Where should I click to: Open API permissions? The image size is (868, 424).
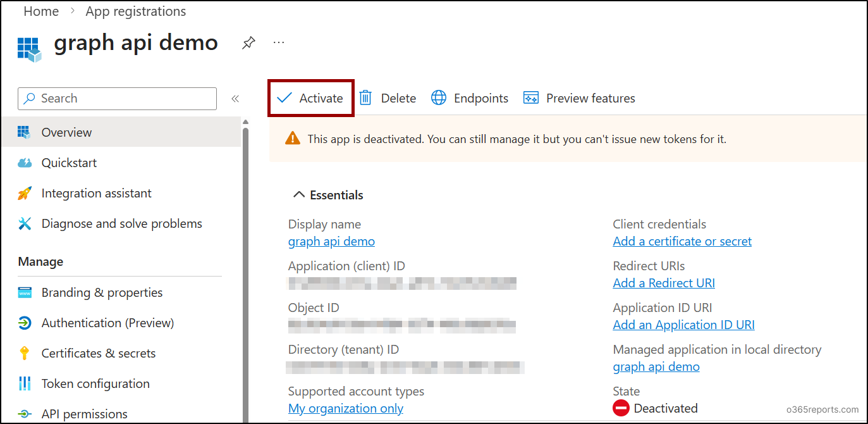84,414
